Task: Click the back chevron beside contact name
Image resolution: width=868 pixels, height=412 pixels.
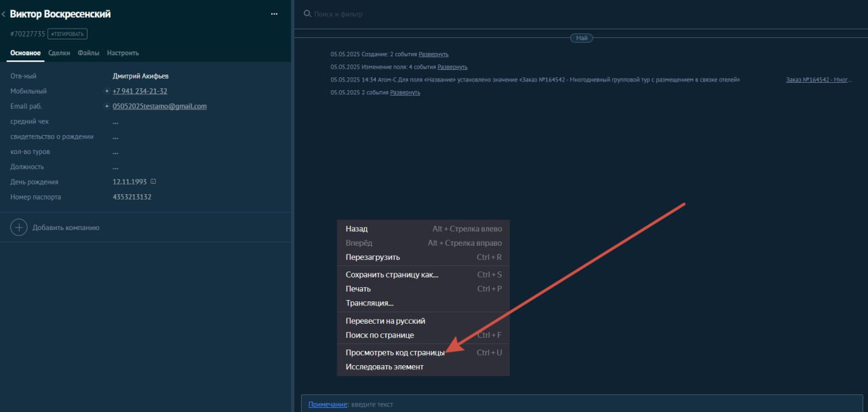Action: coord(3,14)
